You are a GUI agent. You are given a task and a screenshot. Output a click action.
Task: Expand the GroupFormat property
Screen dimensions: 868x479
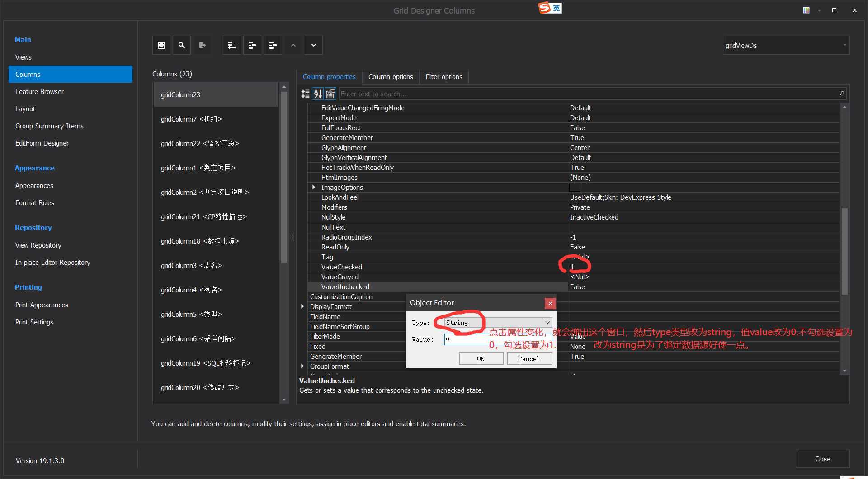point(302,366)
